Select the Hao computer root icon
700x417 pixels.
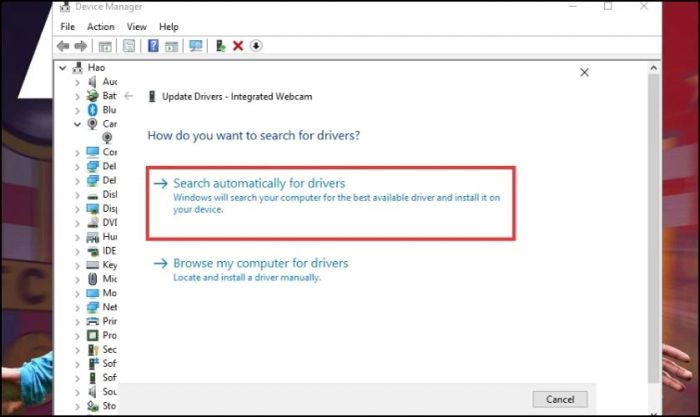click(x=78, y=67)
